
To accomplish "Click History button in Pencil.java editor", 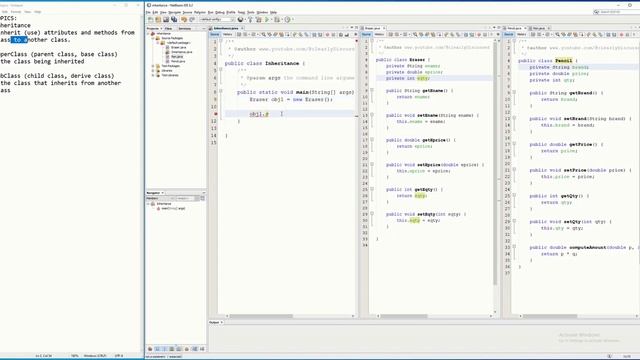I will coord(522,35).
